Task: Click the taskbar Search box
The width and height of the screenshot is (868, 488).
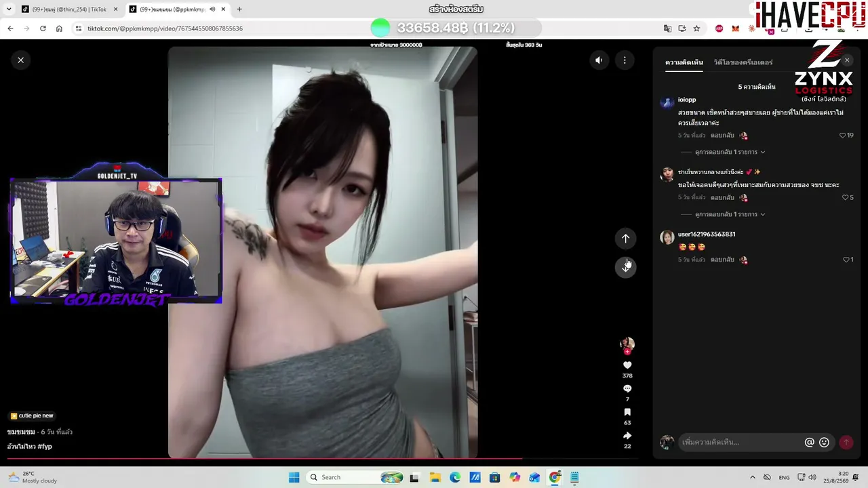Action: (x=356, y=478)
